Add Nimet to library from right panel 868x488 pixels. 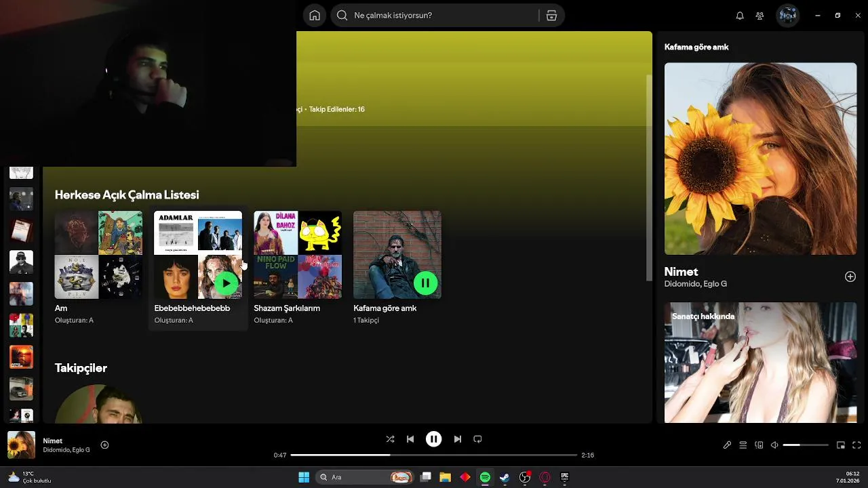pyautogui.click(x=850, y=277)
